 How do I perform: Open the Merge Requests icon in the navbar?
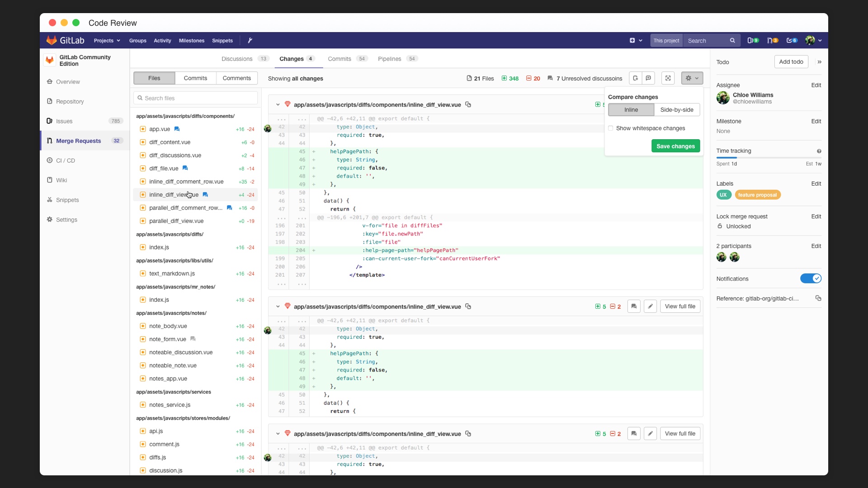coord(773,40)
